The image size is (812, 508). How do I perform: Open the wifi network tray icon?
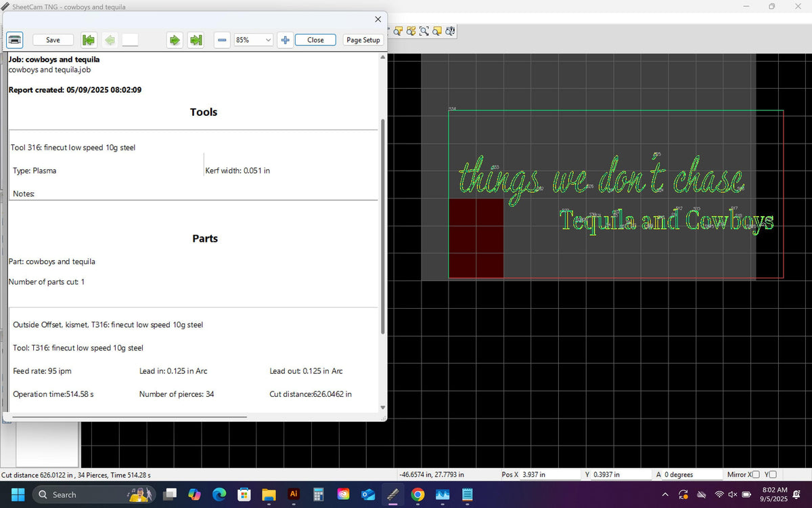pyautogui.click(x=719, y=494)
